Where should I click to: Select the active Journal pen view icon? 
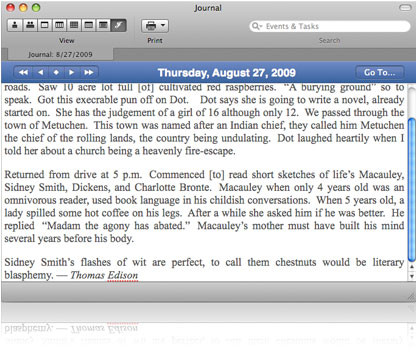coord(118,25)
